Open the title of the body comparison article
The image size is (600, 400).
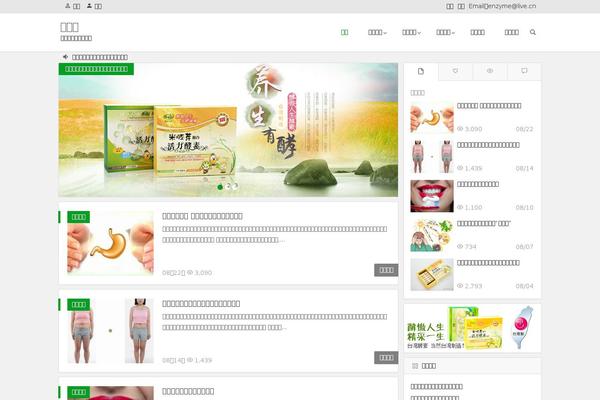[201, 304]
